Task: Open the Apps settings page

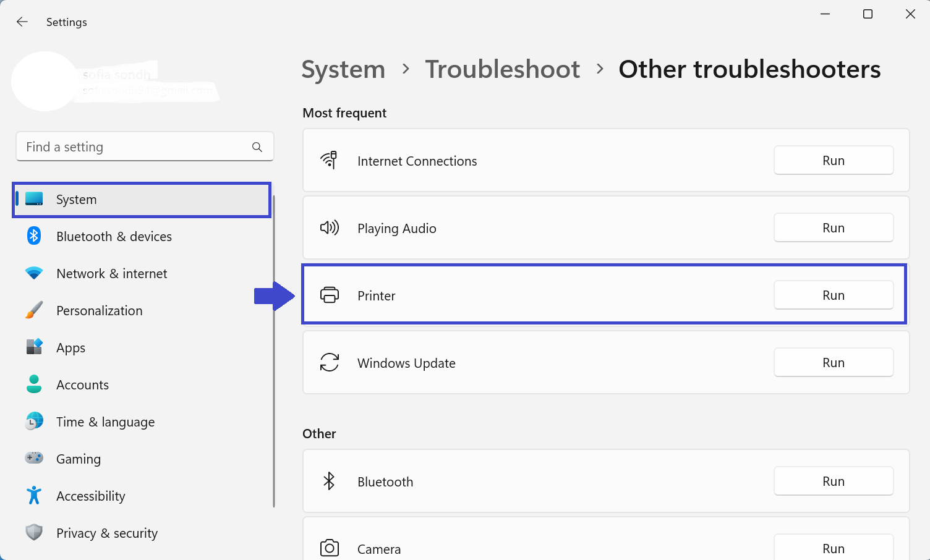Action: point(70,348)
